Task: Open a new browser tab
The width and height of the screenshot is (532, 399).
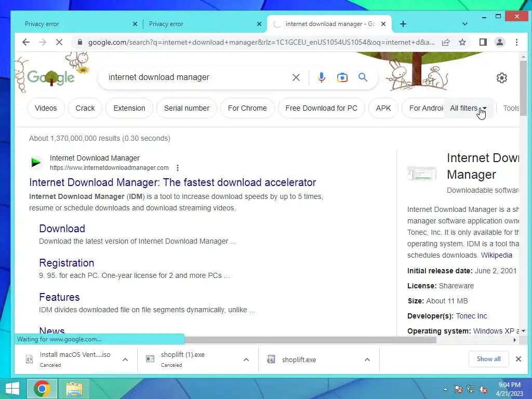Action: pos(403,24)
